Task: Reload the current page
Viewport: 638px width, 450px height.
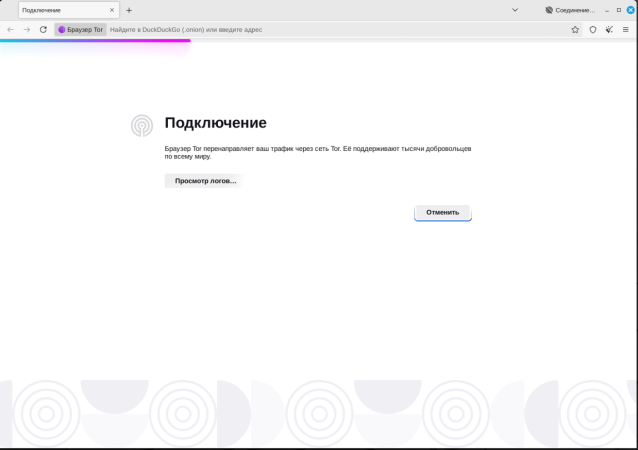Action: (x=43, y=30)
